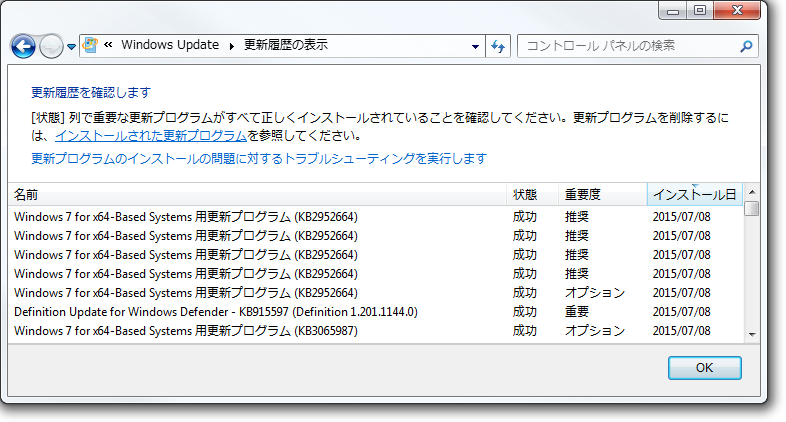Click the search magnifier icon

coord(745,46)
